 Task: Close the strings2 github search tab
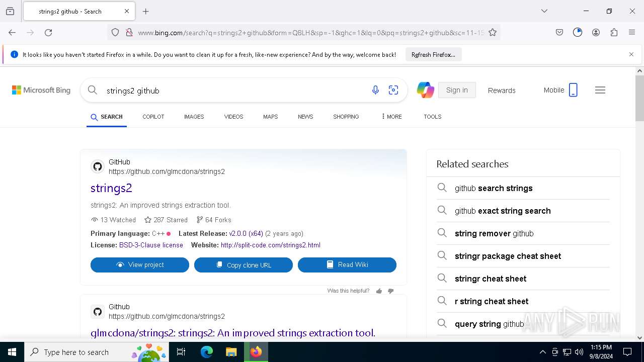(x=127, y=11)
